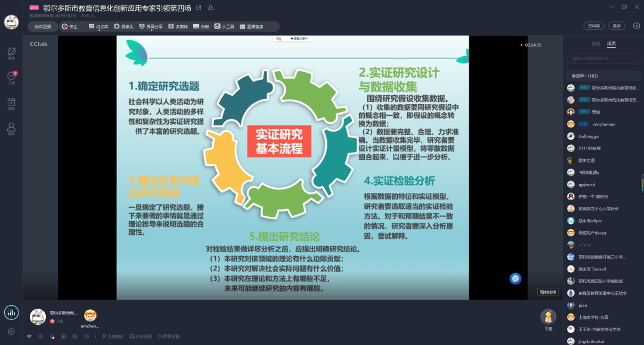Open the 我的 profile sidebar icon
Screen dimensions: 644x345
11,129
